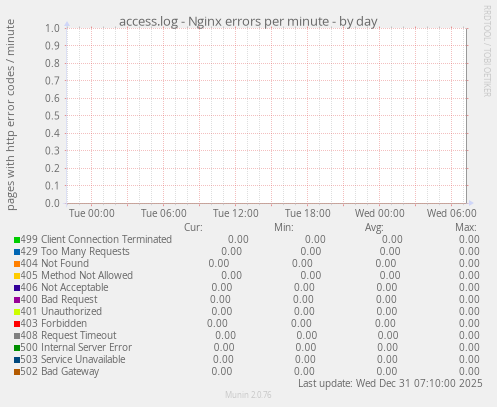This screenshot has width=497, height=407.
Task: Click the '0.2' y-axis label
Action: point(52,168)
